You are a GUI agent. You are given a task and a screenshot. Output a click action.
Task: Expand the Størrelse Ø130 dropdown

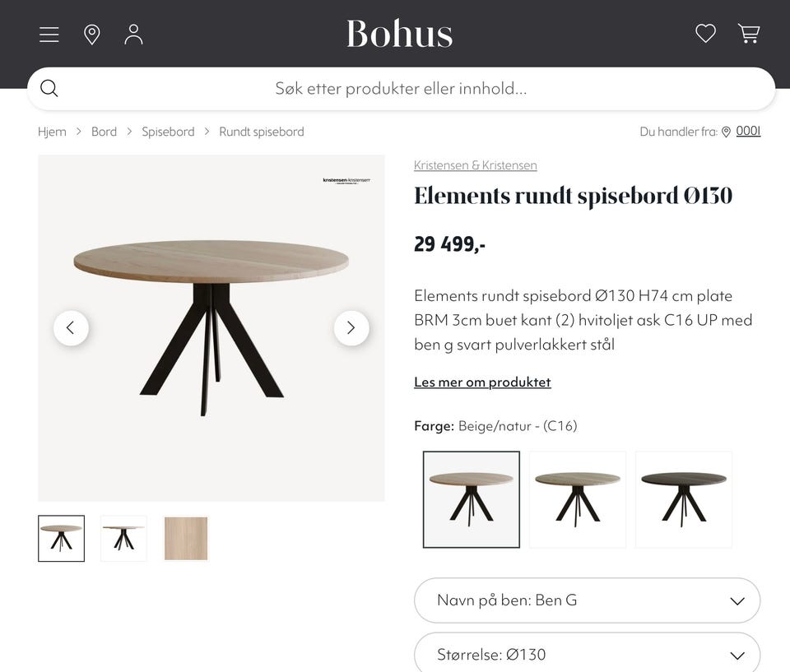coord(587,653)
